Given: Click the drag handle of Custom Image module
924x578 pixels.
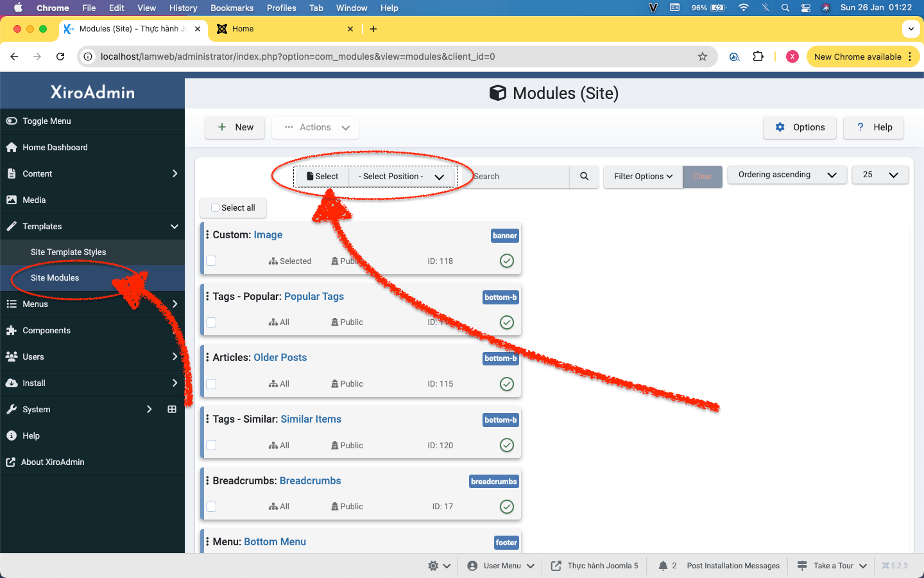Looking at the screenshot, I should point(207,234).
